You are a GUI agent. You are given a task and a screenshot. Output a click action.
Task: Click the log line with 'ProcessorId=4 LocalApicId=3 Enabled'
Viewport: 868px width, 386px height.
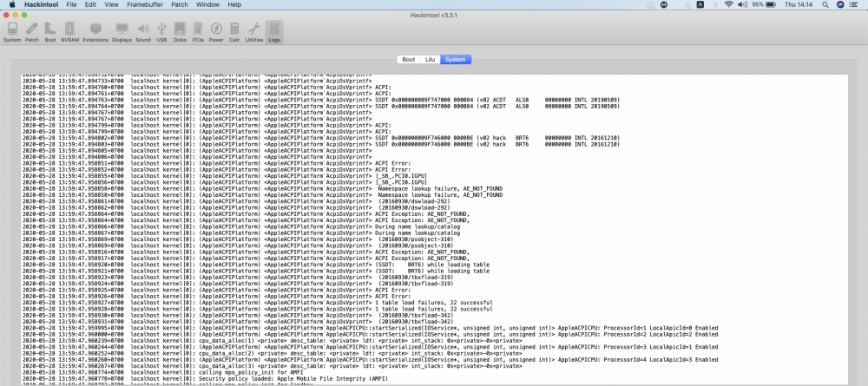click(x=370, y=359)
